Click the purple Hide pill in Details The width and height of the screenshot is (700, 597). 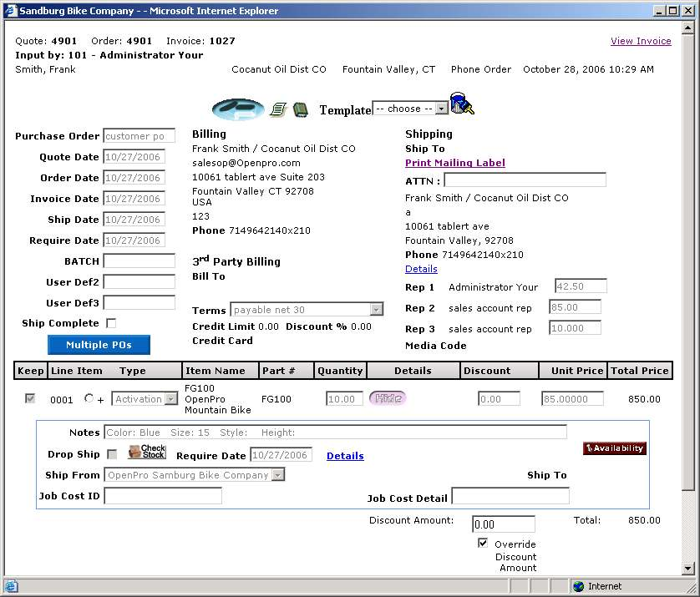tap(388, 398)
